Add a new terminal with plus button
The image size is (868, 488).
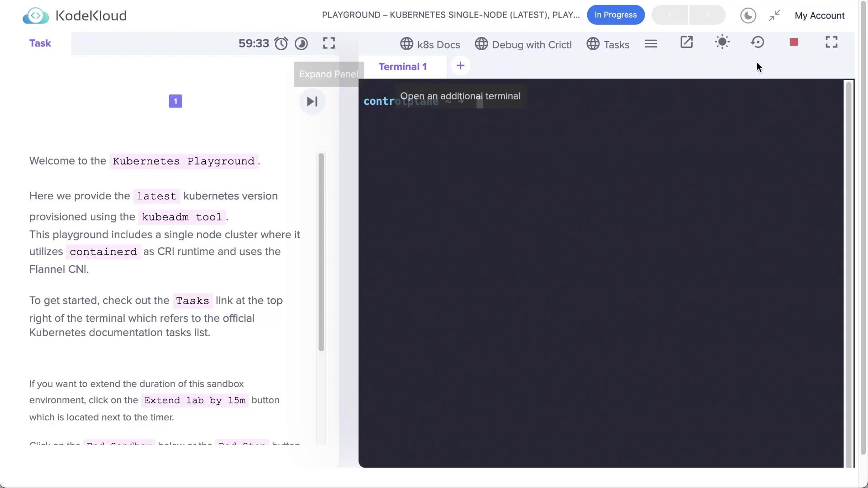click(460, 66)
